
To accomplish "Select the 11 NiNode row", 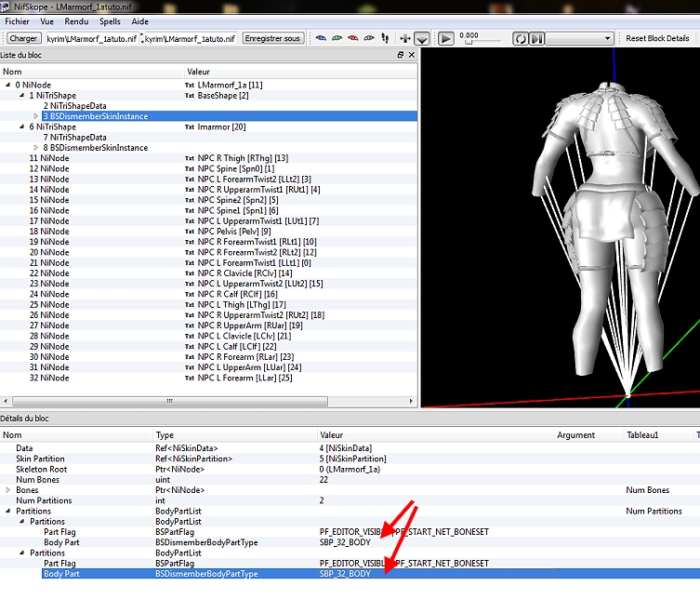I will coord(49,158).
